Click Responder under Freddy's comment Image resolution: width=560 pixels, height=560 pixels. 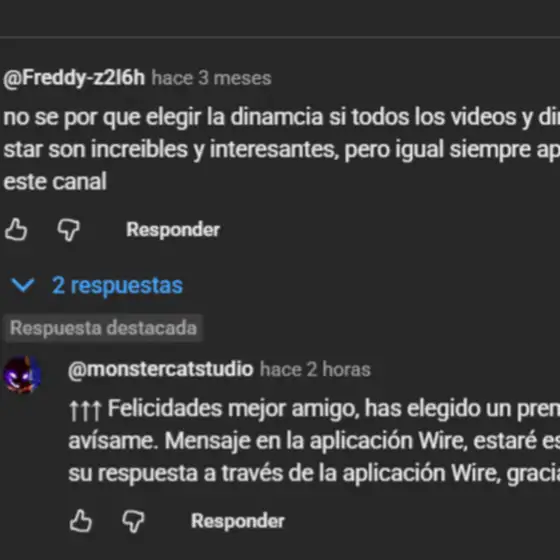coord(173,229)
